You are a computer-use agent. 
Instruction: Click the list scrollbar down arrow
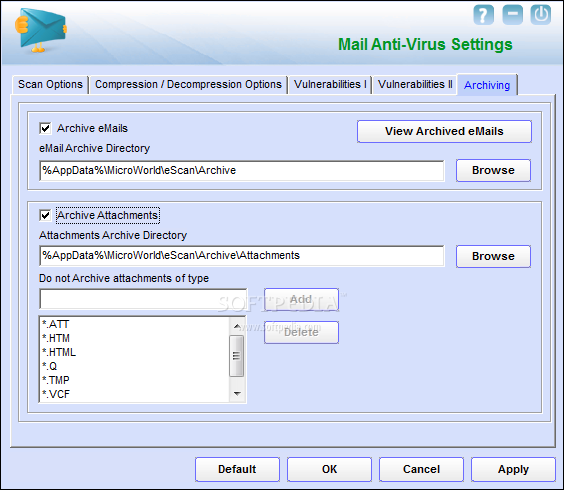point(237,394)
